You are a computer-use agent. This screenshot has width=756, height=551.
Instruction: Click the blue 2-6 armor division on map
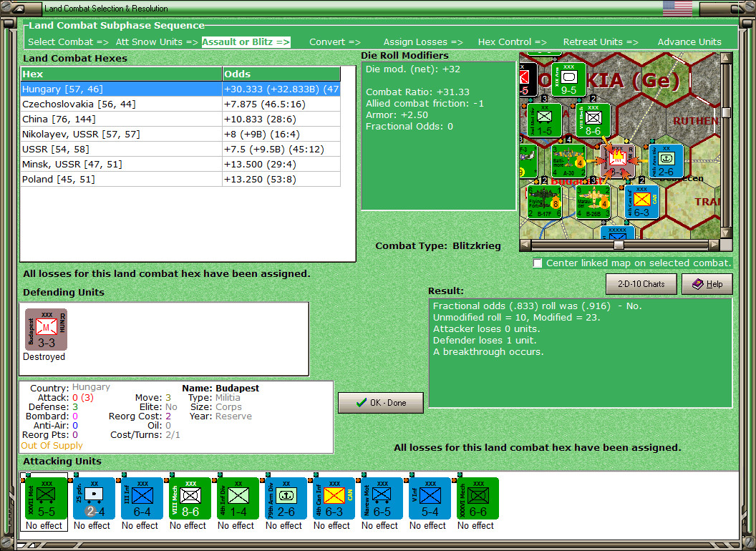point(666,161)
